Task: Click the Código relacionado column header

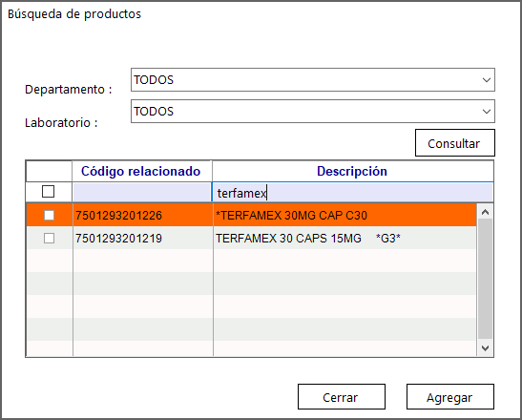Action: pos(141,171)
